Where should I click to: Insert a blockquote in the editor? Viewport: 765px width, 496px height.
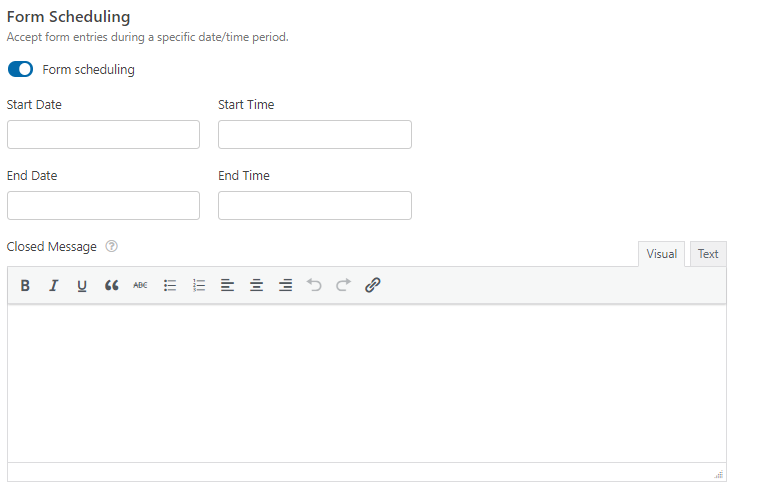111,285
